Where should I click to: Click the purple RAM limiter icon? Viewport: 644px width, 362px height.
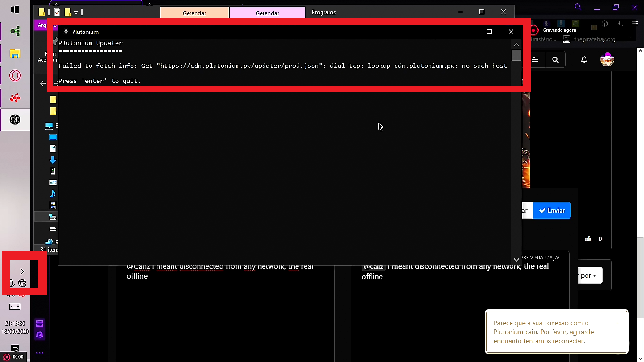40,323
